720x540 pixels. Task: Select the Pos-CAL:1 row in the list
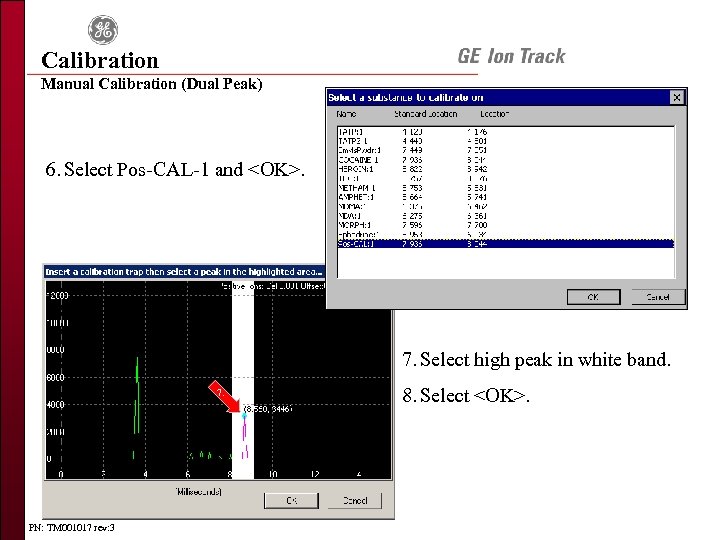click(506, 244)
